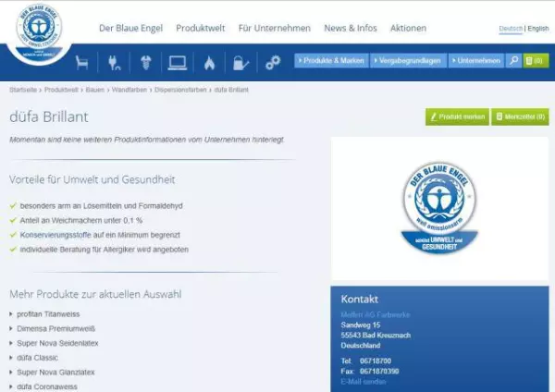Click the 55543 Bad Kreuznach line
This screenshot has height=392, width=555.
(x=376, y=335)
